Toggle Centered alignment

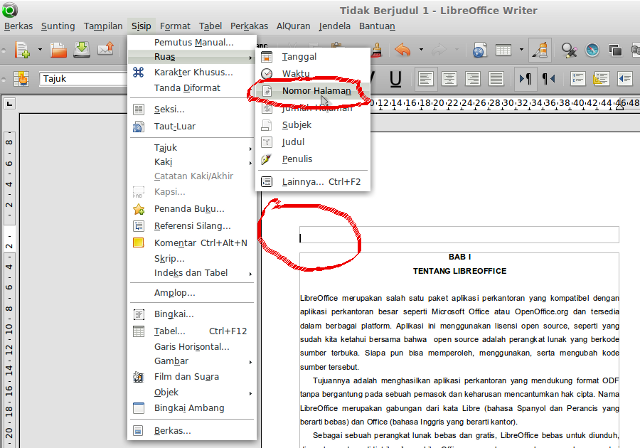(449, 78)
